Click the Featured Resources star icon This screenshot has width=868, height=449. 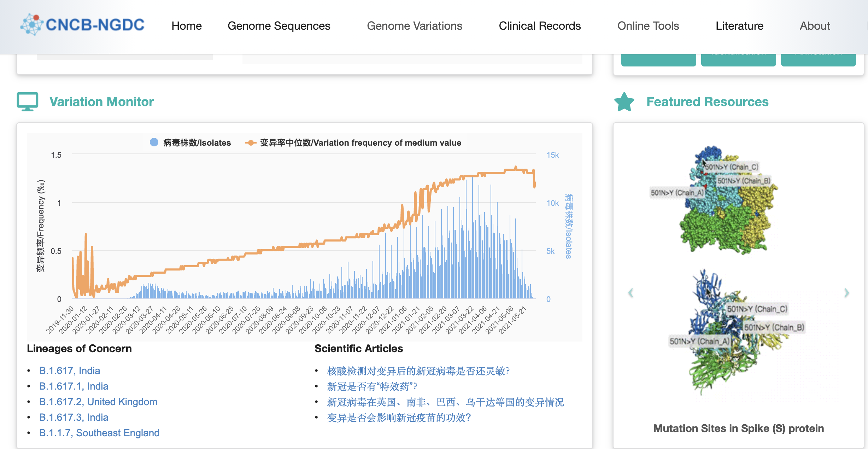pyautogui.click(x=624, y=102)
